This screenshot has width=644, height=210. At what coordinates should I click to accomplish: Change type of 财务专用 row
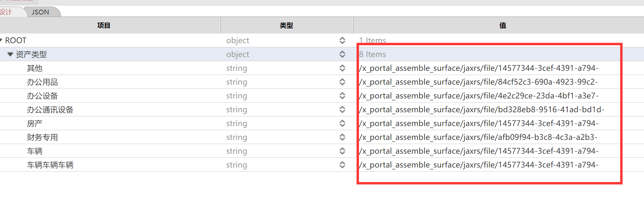click(342, 137)
